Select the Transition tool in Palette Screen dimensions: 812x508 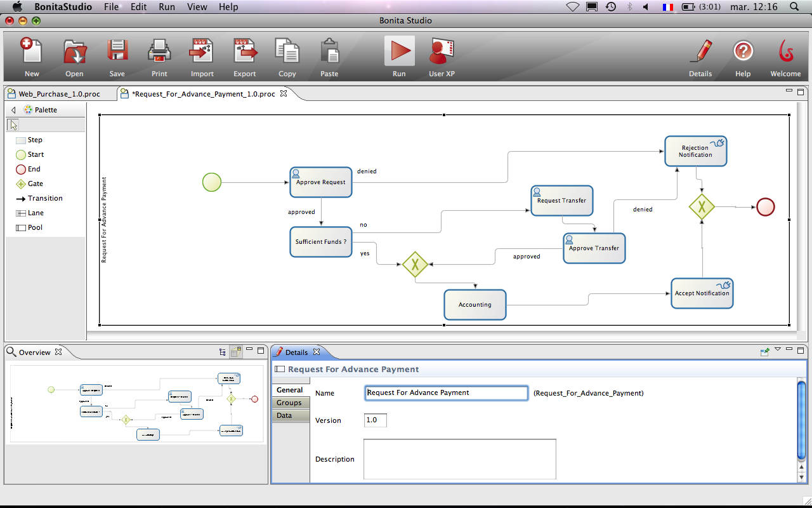(39, 198)
